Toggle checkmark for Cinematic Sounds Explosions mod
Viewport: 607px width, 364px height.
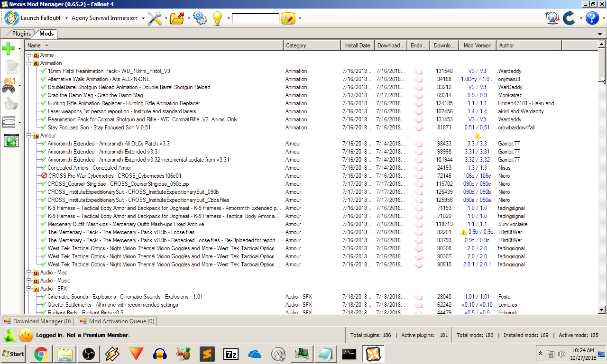44,297
